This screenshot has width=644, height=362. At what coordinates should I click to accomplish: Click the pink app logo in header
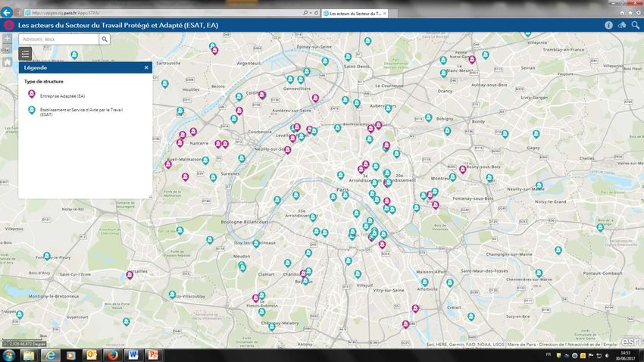(x=8, y=25)
